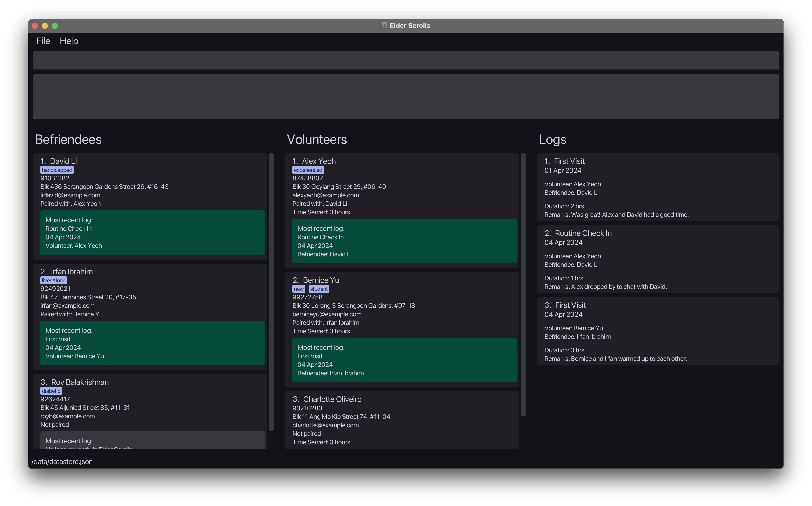This screenshot has height=506, width=812.
Task: Click phone number 93210283
Action: pyautogui.click(x=307, y=408)
